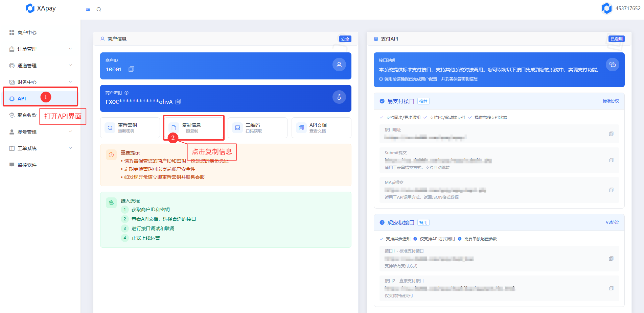Open 商户中心 from the sidebar
Screen dimensions: 644x313
tap(27, 32)
